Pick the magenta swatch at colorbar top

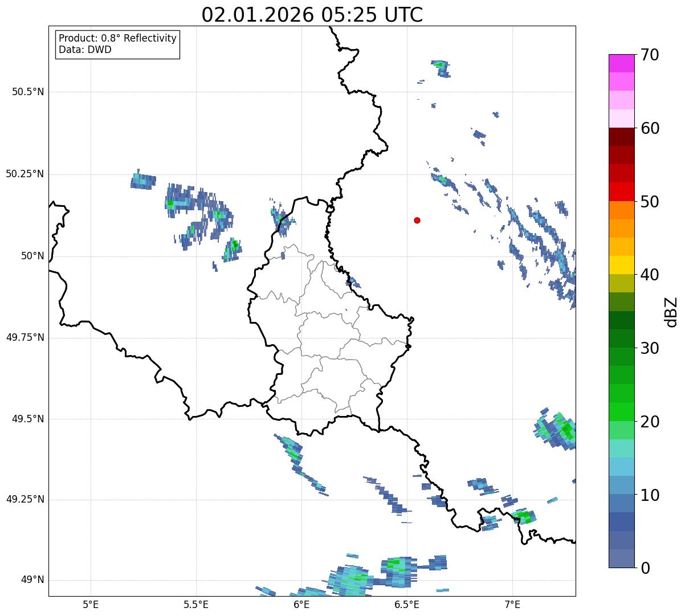[622, 63]
